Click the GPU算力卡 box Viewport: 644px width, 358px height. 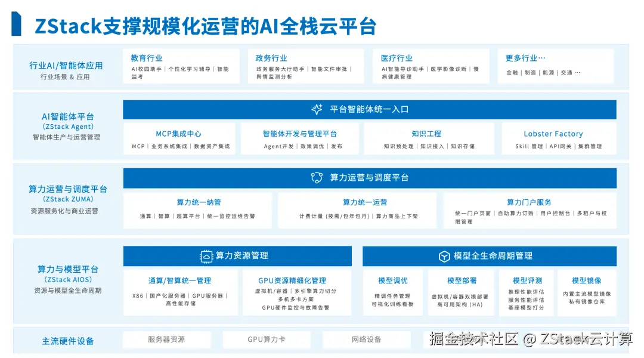(x=267, y=340)
